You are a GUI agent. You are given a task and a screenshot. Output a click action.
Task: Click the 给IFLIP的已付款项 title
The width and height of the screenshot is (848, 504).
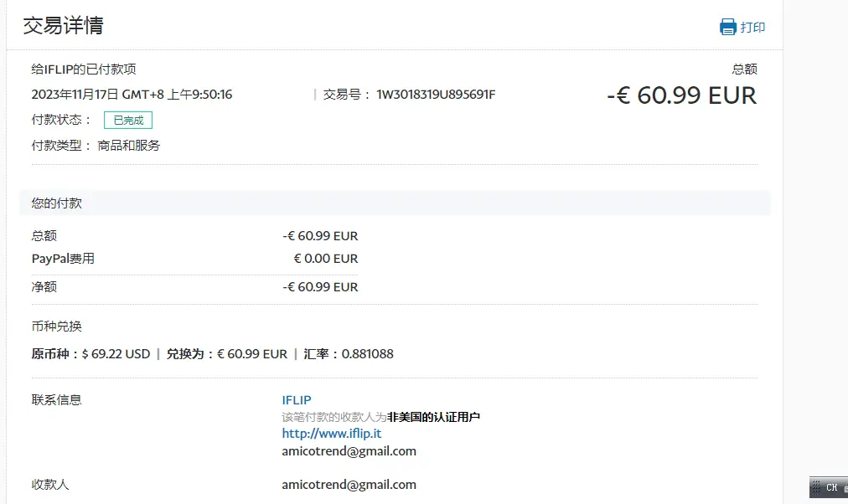(x=84, y=69)
